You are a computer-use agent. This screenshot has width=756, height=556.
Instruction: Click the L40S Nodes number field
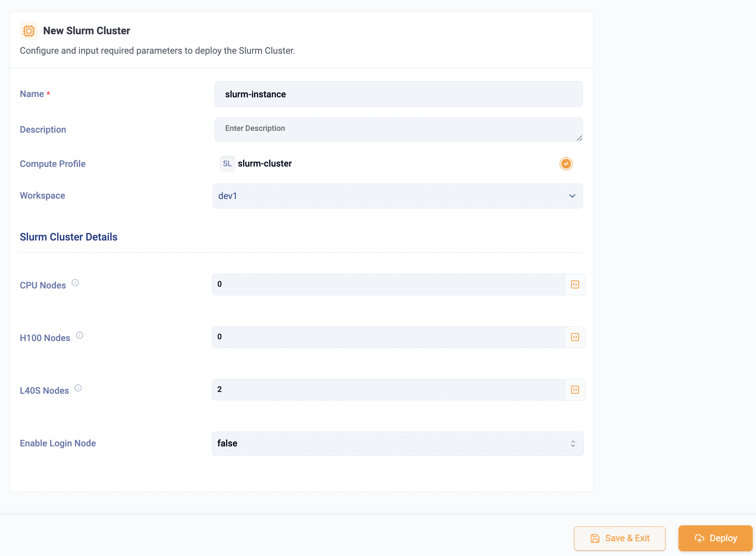(388, 390)
